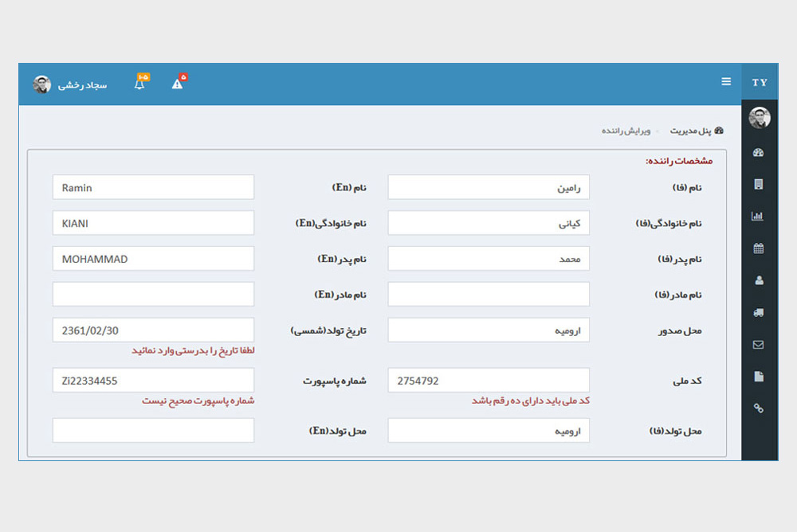
Task: Focus the نام (En) field containing Ramin
Action: (153, 187)
